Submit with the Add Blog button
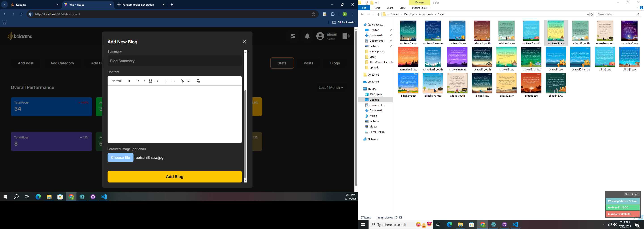644x229 pixels. coord(174,177)
